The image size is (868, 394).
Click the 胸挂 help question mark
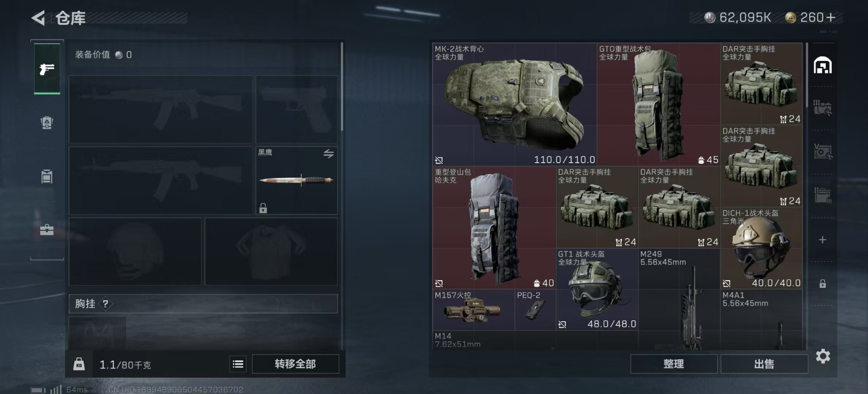(x=105, y=304)
